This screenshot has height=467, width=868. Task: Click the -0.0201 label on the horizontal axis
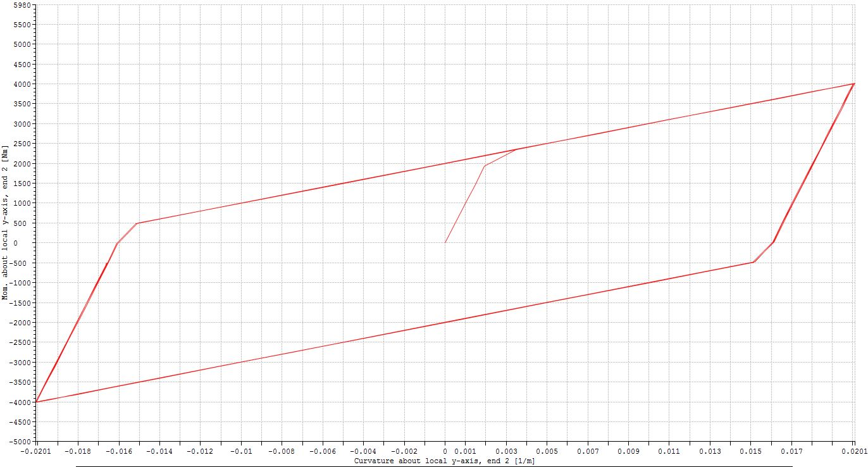pos(36,451)
